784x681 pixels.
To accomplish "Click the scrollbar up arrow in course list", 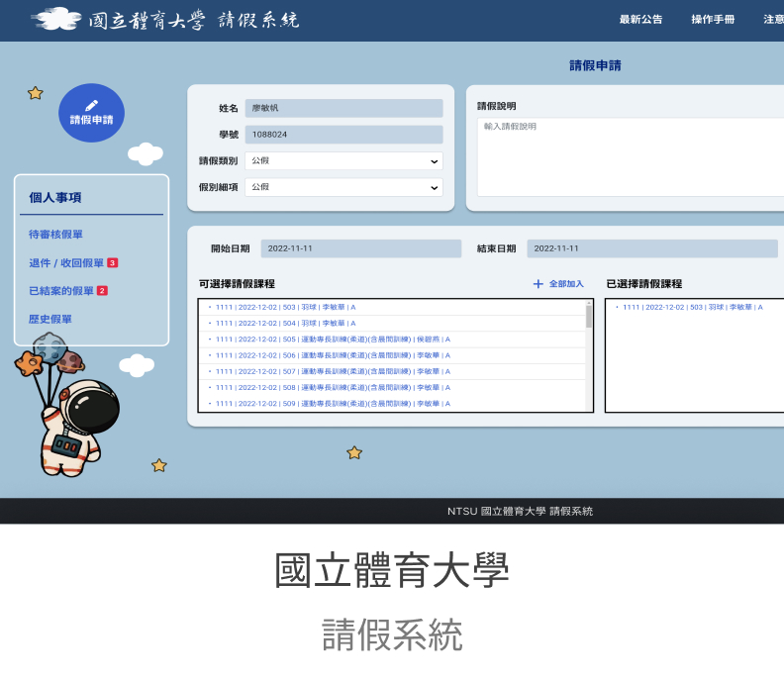I will [x=589, y=303].
